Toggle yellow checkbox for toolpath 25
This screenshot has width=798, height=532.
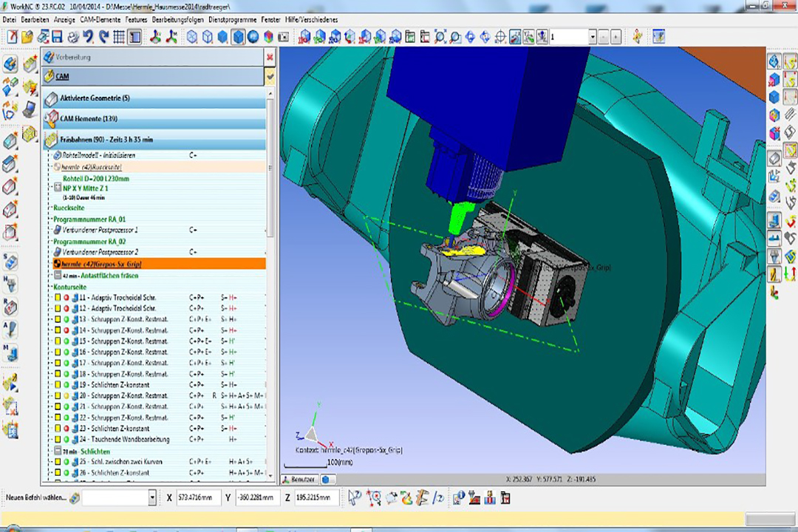coord(58,462)
